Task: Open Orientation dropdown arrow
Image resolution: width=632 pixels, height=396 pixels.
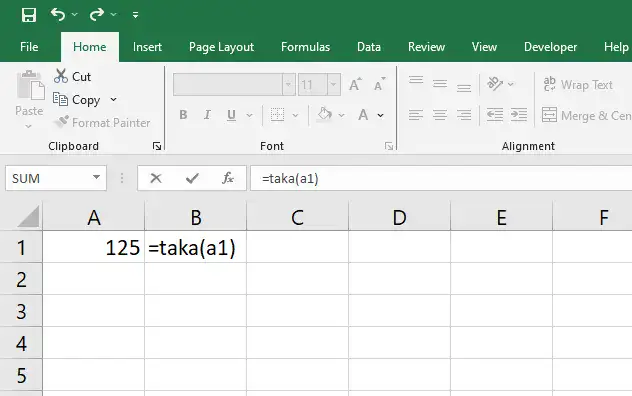Action: click(511, 84)
